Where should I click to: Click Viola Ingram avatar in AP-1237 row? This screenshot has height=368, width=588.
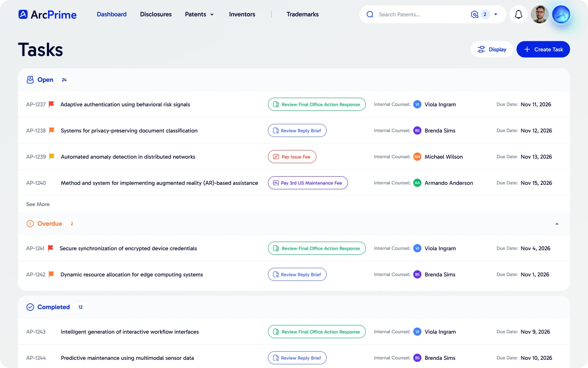[x=417, y=104]
